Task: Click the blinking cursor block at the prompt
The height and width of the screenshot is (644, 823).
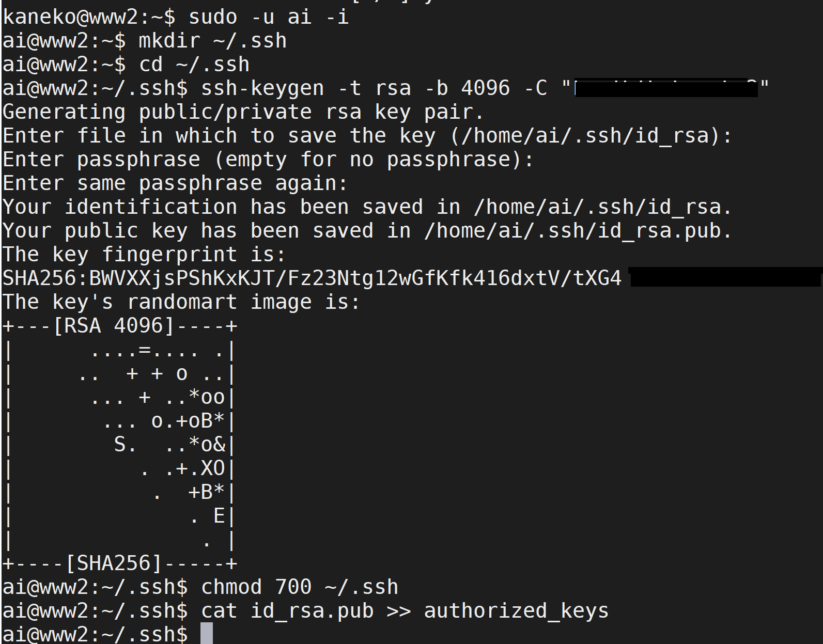Action: 207,634
